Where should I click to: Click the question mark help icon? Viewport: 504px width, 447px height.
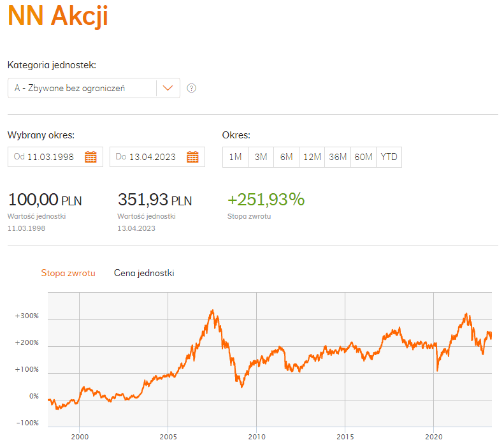(x=191, y=88)
